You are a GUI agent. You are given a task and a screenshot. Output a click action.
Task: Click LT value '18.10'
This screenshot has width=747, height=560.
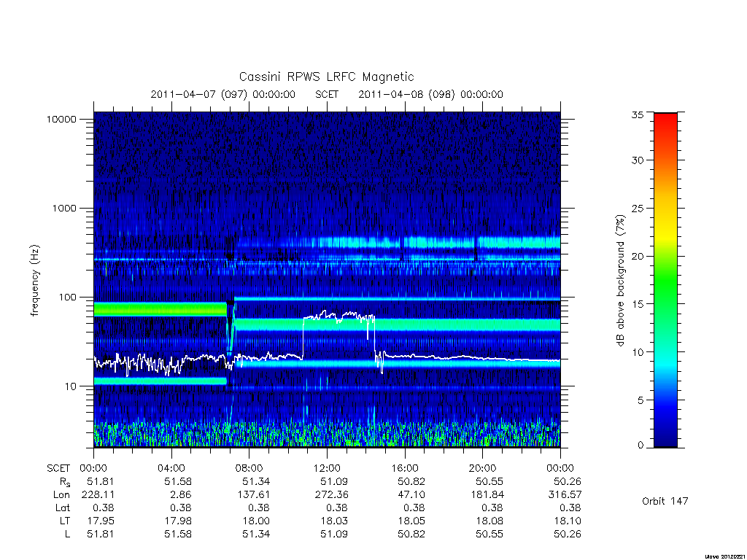tap(568, 521)
